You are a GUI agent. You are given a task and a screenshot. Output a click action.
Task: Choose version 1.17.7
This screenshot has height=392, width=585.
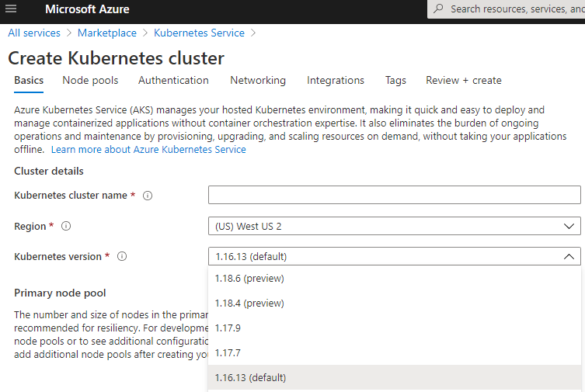tap(395, 353)
